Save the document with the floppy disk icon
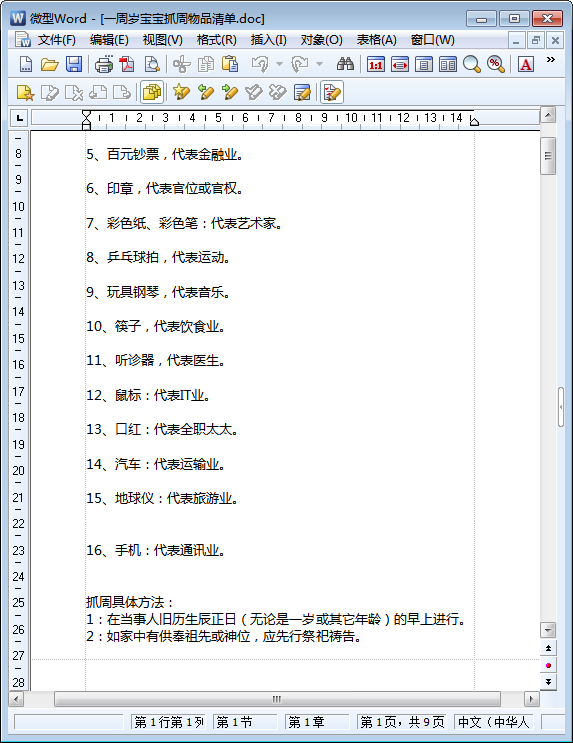Screen dimensions: 573x743 tap(73, 64)
